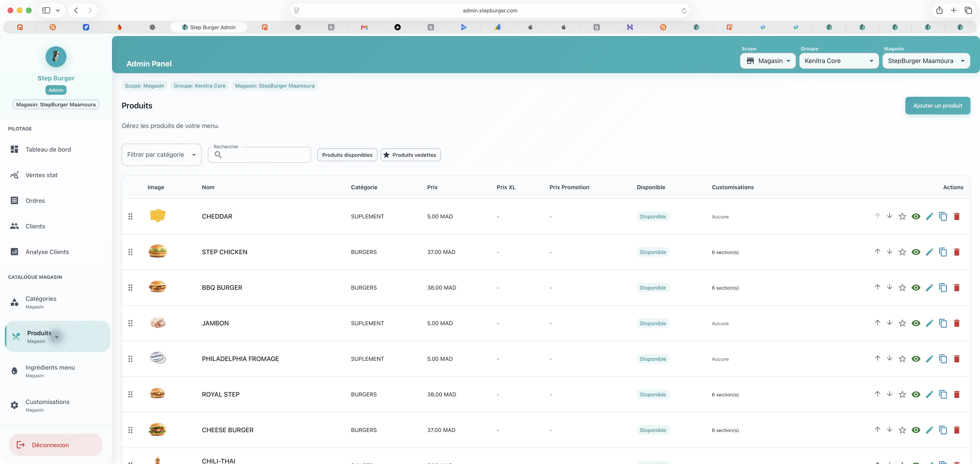Move CHEESE BURGER up in the list

(877, 429)
